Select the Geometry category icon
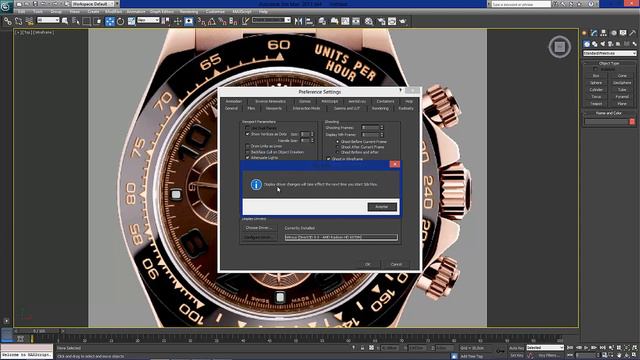The width and height of the screenshot is (640, 360). (x=587, y=44)
